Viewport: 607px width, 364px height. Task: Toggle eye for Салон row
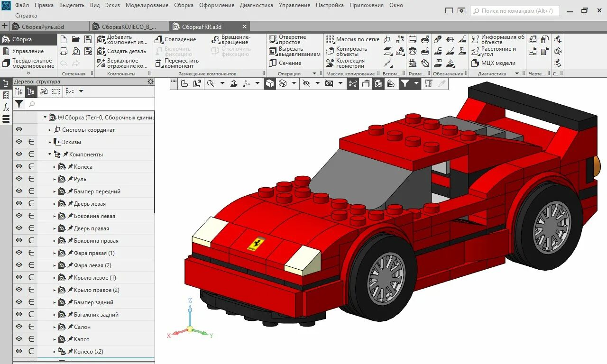(x=19, y=327)
